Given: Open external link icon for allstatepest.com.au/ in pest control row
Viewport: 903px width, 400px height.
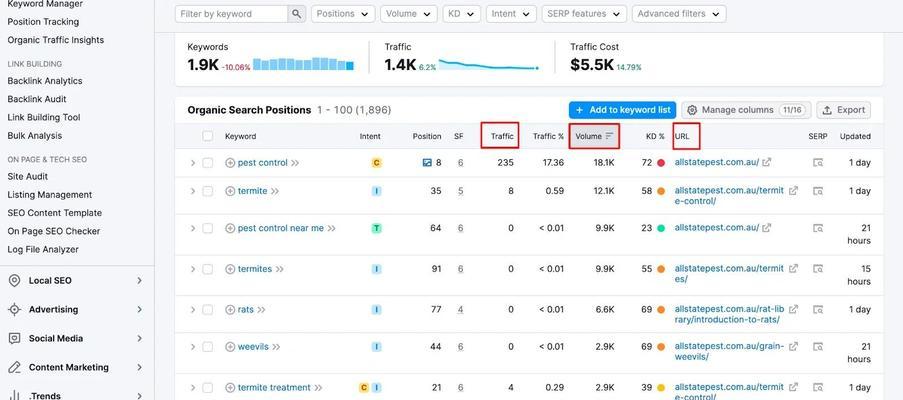Looking at the screenshot, I should tap(767, 162).
